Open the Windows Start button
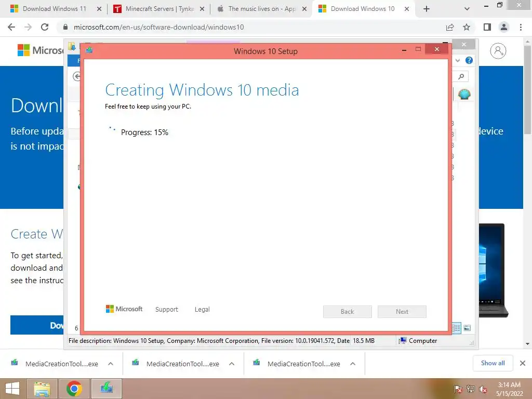This screenshot has height=399, width=532. coord(12,389)
